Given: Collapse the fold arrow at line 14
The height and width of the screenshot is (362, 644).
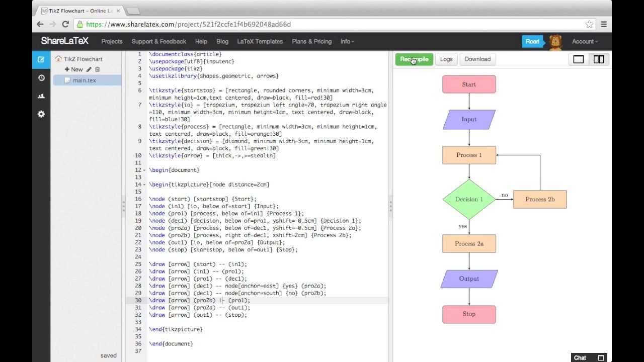Looking at the screenshot, I should click(144, 185).
